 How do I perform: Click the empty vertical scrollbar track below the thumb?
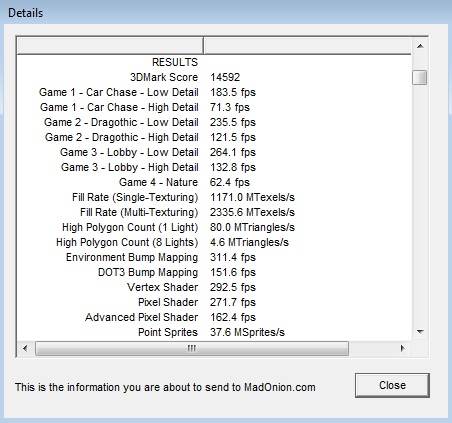coord(420,205)
